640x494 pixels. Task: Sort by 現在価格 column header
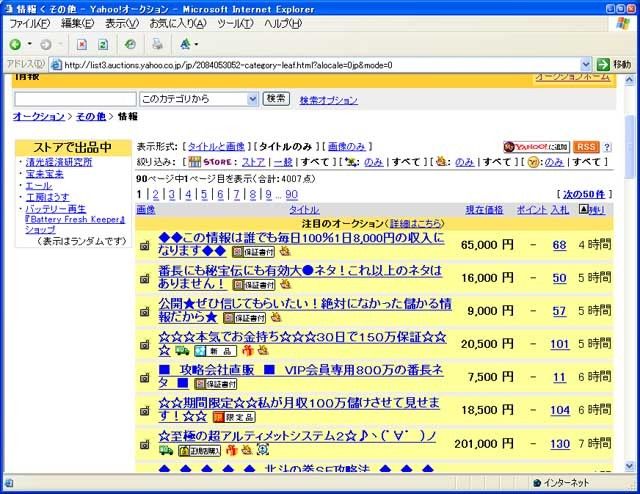(484, 210)
